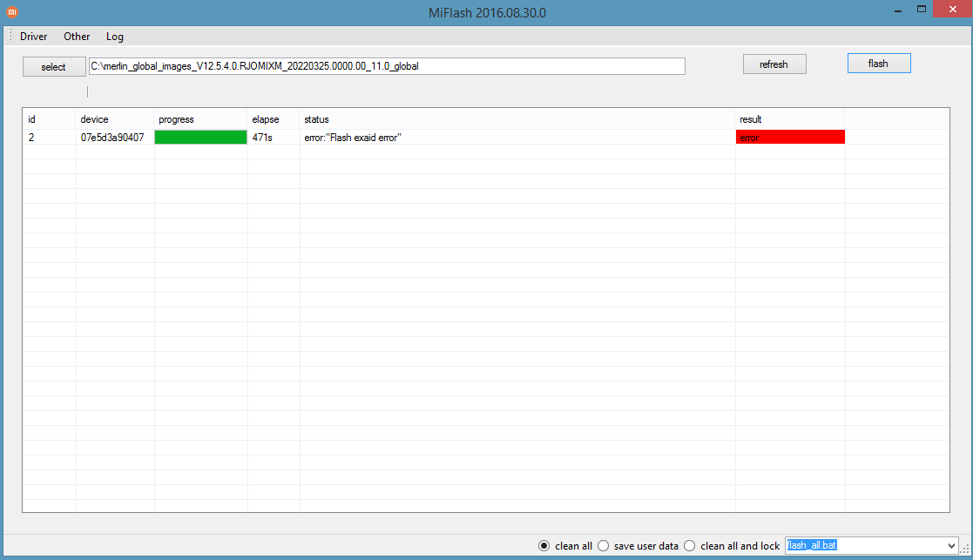Click the red error result cell
Image resolution: width=973 pixels, height=560 pixels.
click(790, 137)
